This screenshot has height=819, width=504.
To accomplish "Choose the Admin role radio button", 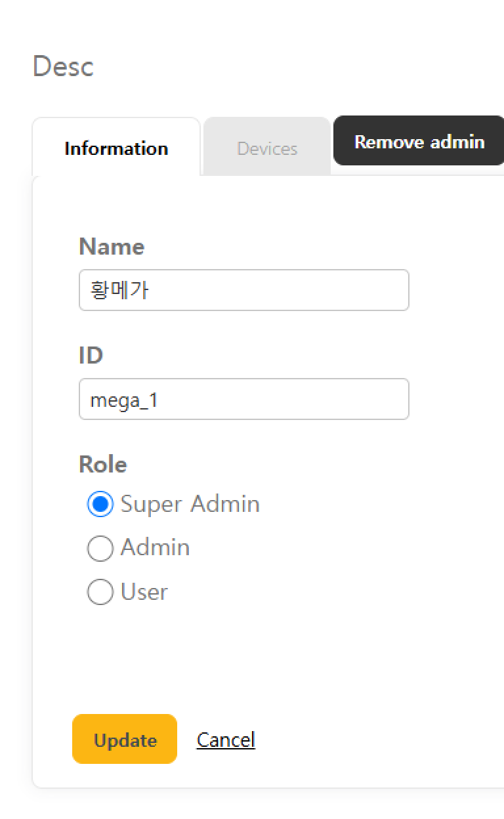I will 100,549.
